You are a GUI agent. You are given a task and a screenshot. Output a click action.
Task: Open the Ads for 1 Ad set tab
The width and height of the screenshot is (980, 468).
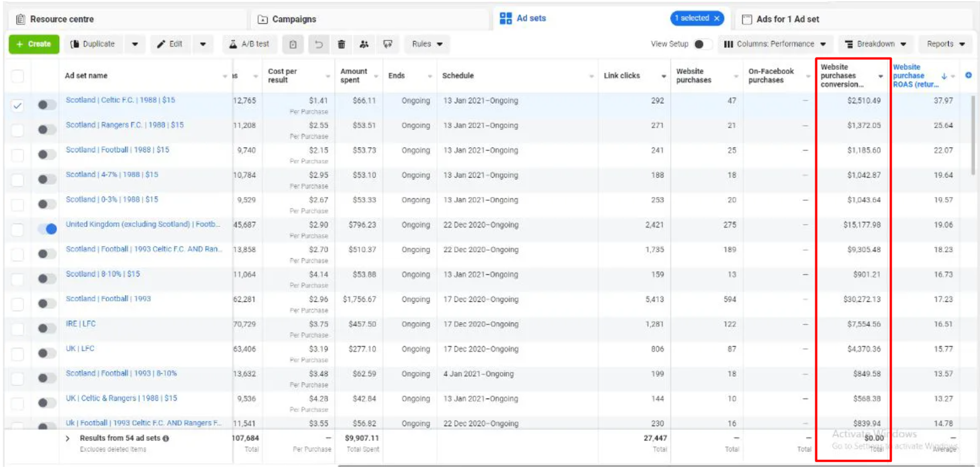[x=787, y=19]
